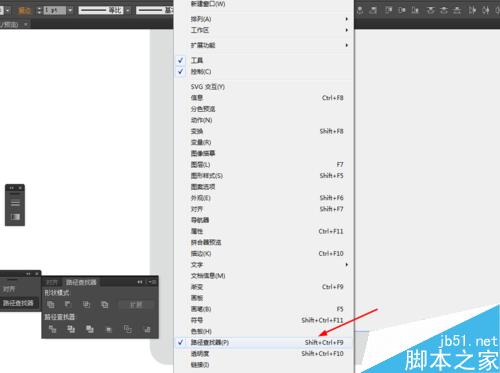Viewport: 500px width, 373px height.
Task: Choose 图层(L) from the Window menu
Action: [x=264, y=164]
